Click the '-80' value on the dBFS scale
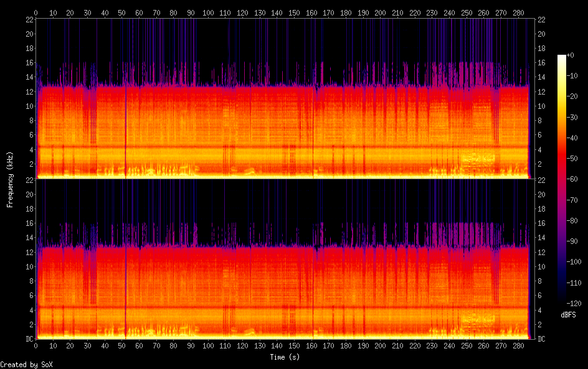The width and height of the screenshot is (588, 369). click(x=572, y=221)
